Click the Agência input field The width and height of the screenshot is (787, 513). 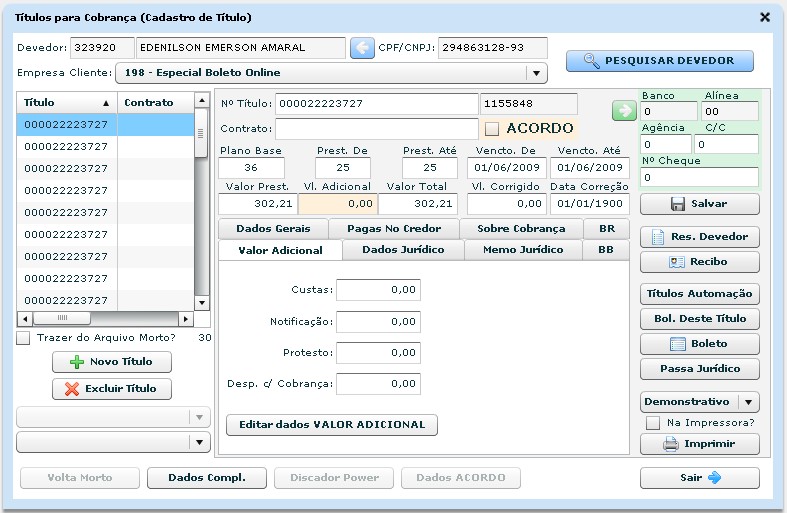click(x=666, y=145)
